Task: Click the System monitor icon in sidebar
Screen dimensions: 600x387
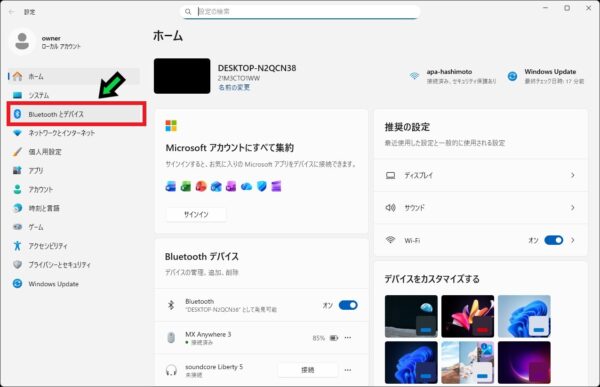Action: 17,95
